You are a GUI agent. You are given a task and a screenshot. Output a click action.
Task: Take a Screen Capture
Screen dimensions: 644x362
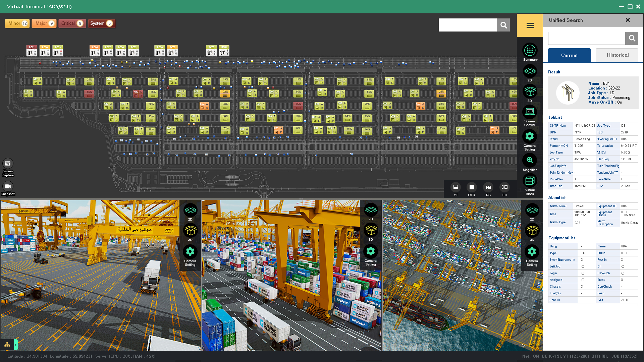tap(8, 164)
